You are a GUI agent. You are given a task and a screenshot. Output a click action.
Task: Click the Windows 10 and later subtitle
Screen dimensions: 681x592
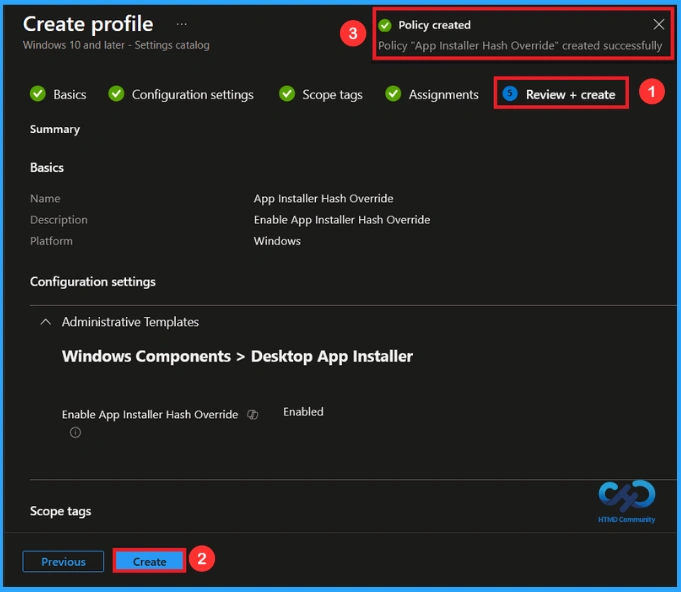pyautogui.click(x=116, y=45)
